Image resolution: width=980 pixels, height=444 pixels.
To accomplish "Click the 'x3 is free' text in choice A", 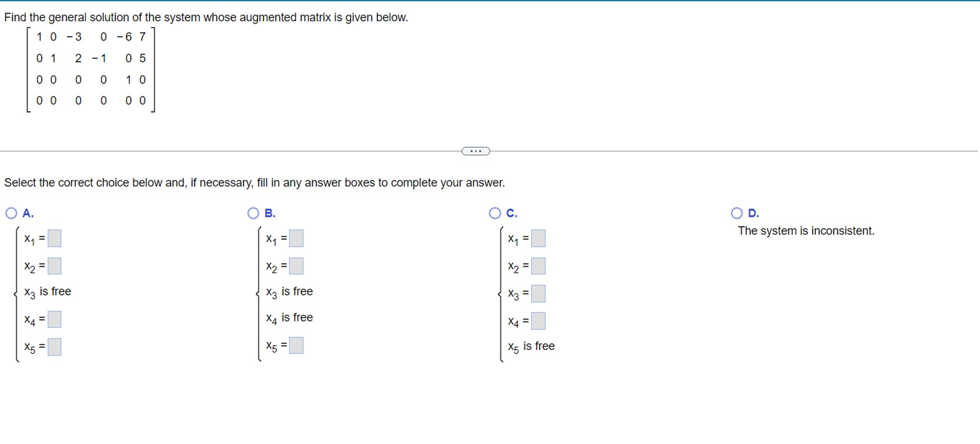I will click(x=47, y=291).
